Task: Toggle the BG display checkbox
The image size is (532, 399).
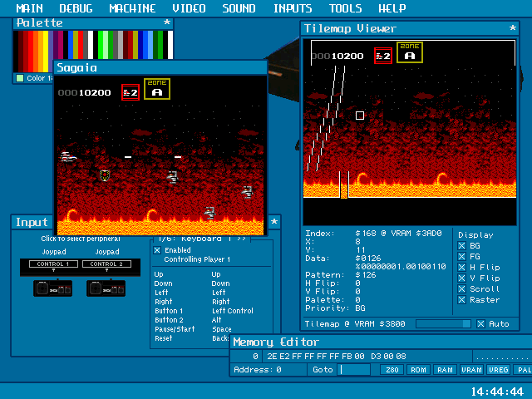Action: coord(462,246)
